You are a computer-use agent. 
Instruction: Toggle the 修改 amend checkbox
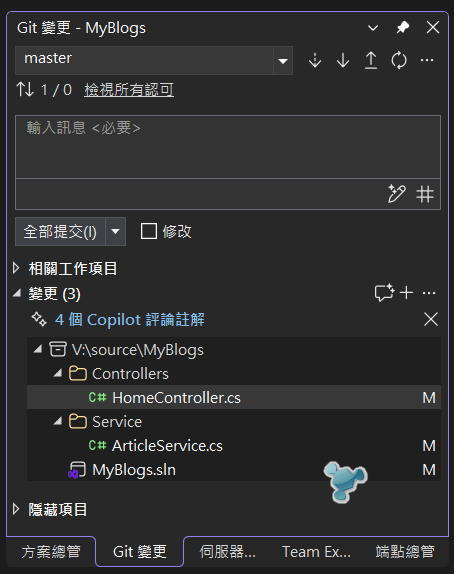coord(149,231)
